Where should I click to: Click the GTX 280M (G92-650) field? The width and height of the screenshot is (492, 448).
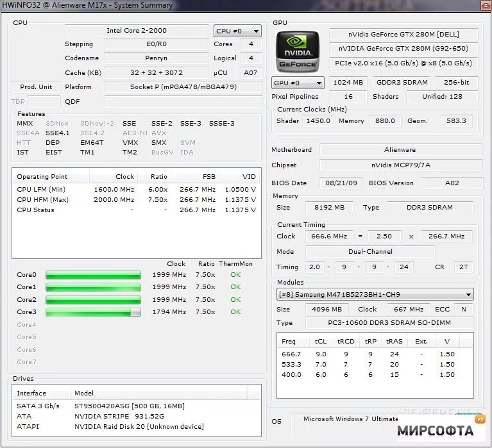403,49
